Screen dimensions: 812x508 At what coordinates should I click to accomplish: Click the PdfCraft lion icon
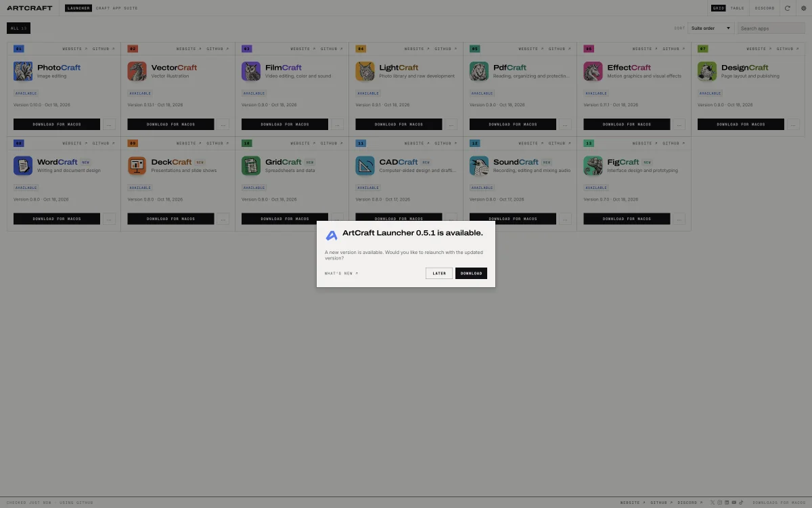(479, 71)
